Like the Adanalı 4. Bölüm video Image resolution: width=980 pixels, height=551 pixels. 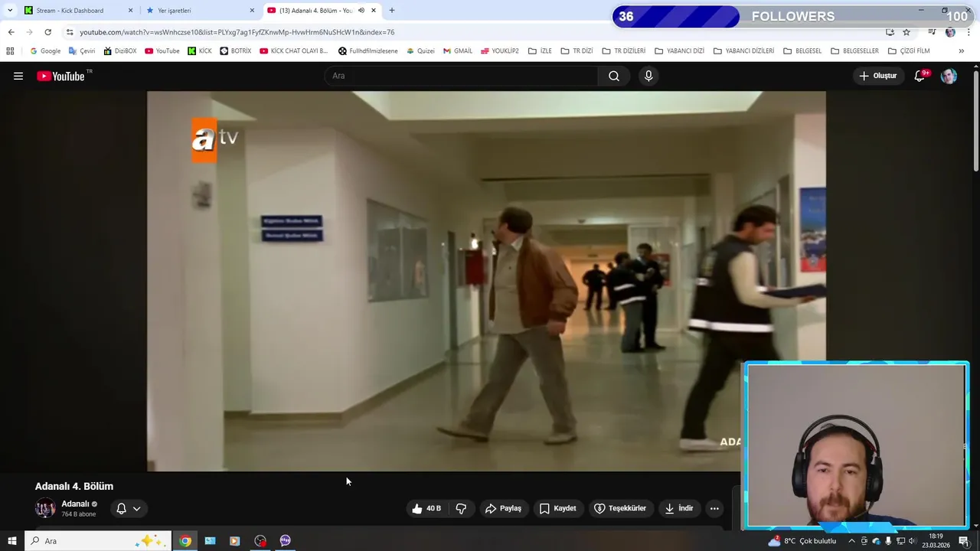(x=426, y=508)
